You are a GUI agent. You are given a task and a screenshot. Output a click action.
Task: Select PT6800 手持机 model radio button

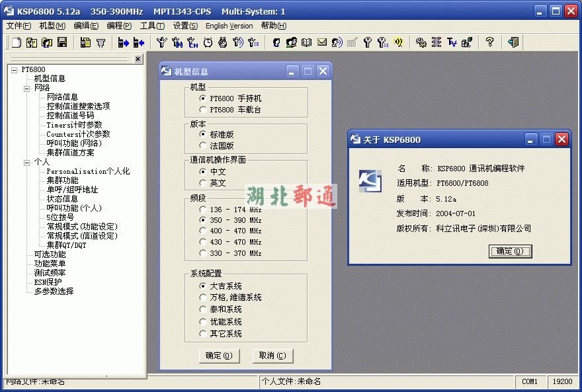click(x=202, y=98)
